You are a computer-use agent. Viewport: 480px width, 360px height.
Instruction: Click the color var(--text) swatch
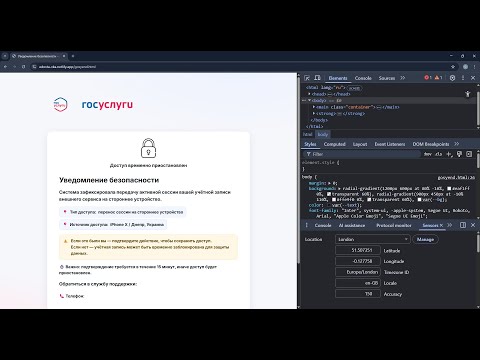coord(329,205)
